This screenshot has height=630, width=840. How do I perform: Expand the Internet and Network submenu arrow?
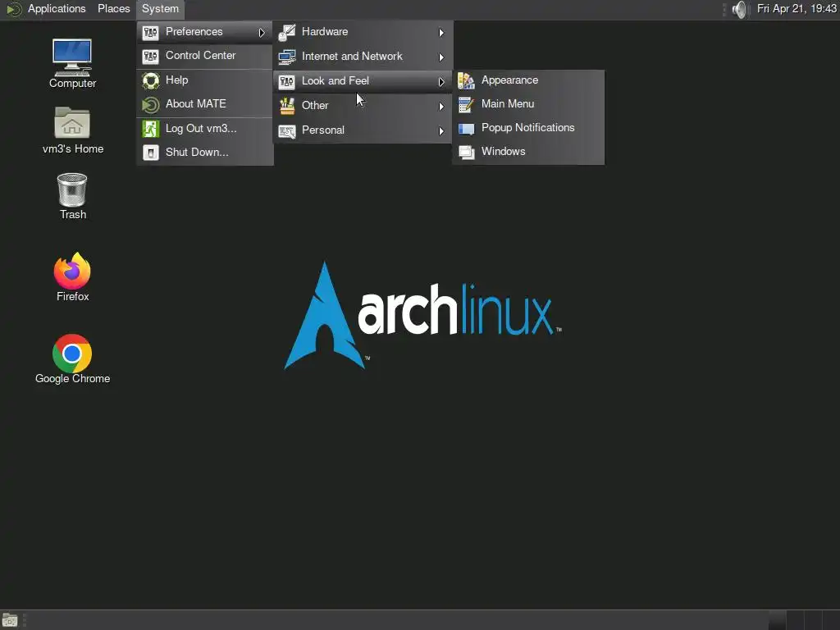click(x=441, y=57)
